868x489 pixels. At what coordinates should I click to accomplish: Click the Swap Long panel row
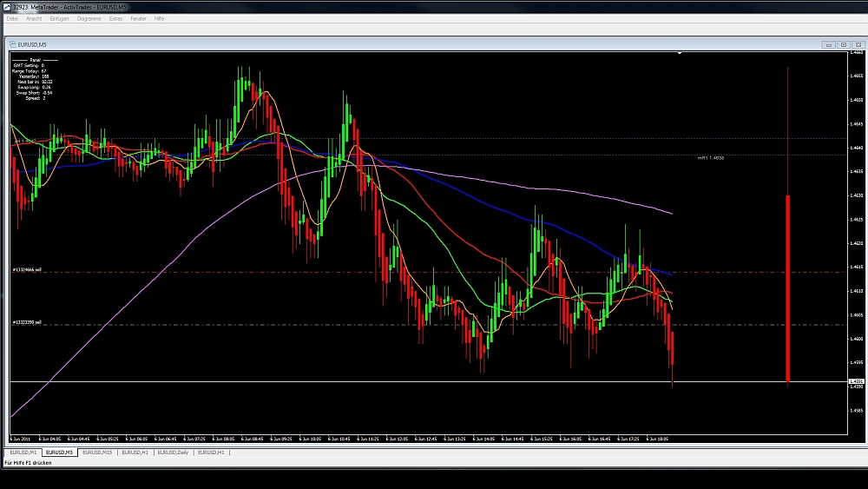click(x=34, y=88)
